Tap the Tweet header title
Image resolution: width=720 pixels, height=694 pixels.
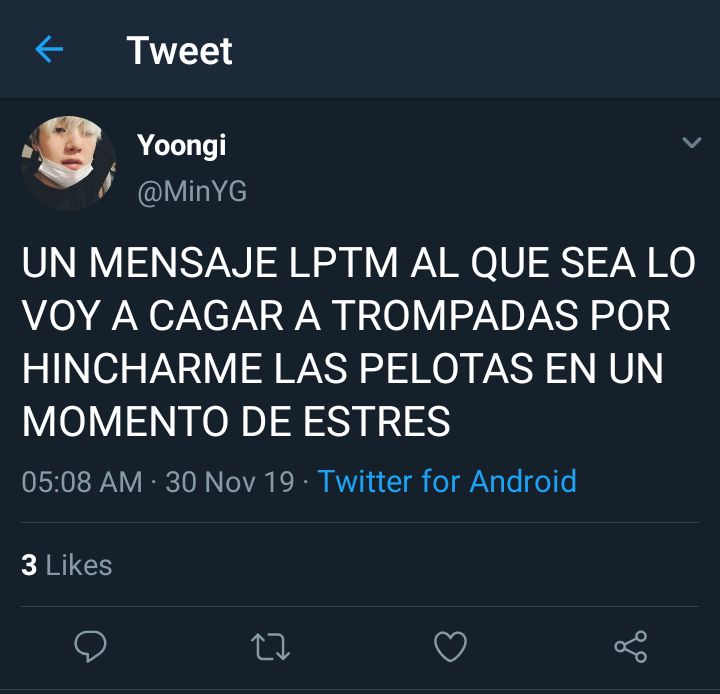[x=179, y=51]
